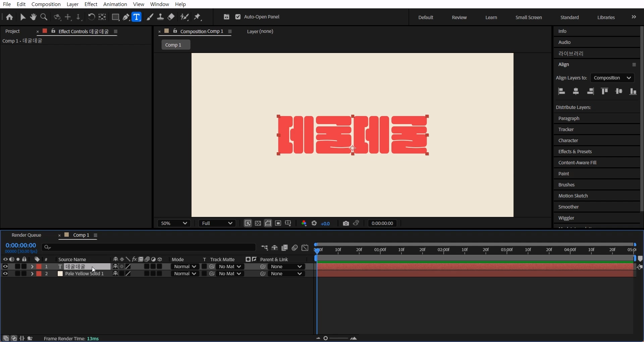Click the timeline layer search field
Image resolution: width=644 pixels, height=342 pixels.
coord(149,247)
